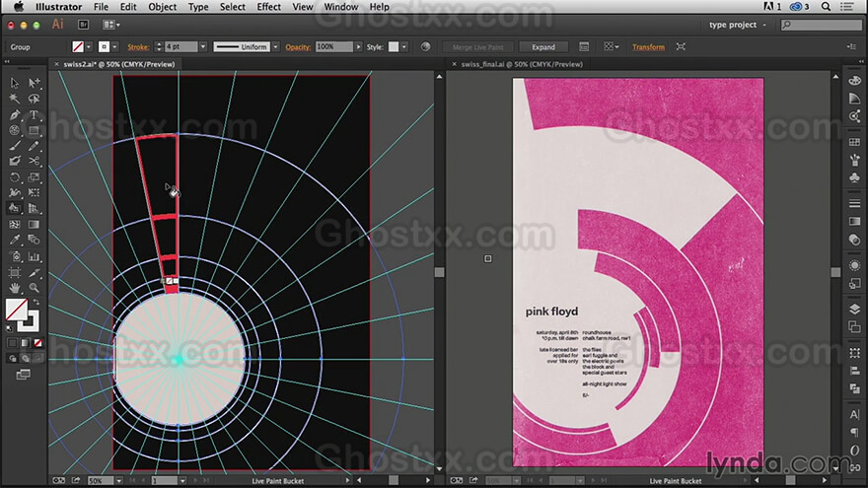Open the Opacity panel link
This screenshot has width=868, height=488.
pos(298,47)
